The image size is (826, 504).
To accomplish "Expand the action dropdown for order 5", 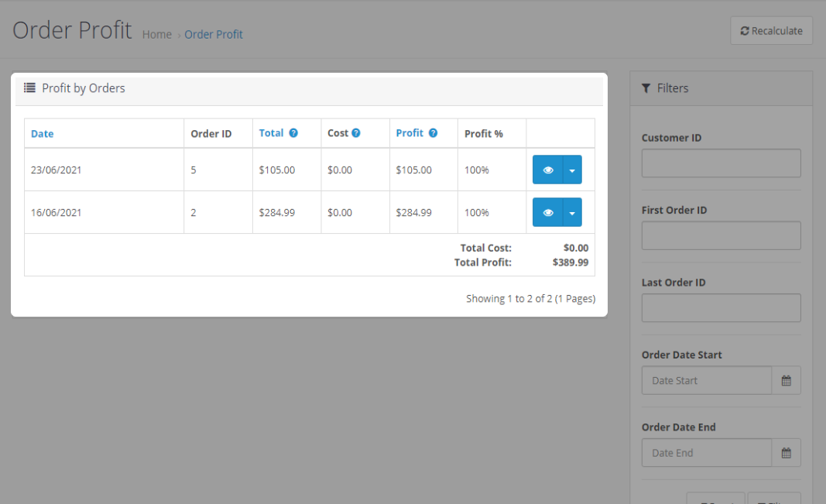I will coord(572,170).
